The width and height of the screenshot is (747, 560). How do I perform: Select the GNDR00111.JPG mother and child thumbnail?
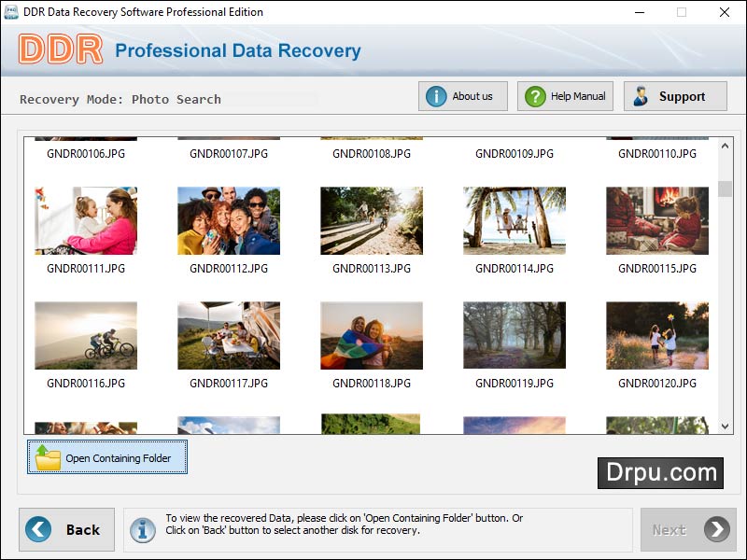[x=86, y=220]
